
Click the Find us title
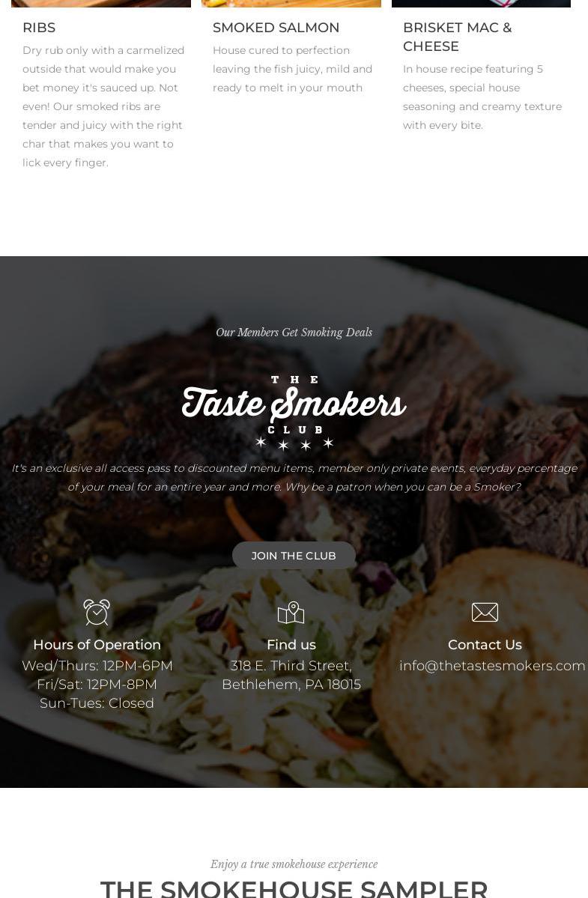[291, 644]
